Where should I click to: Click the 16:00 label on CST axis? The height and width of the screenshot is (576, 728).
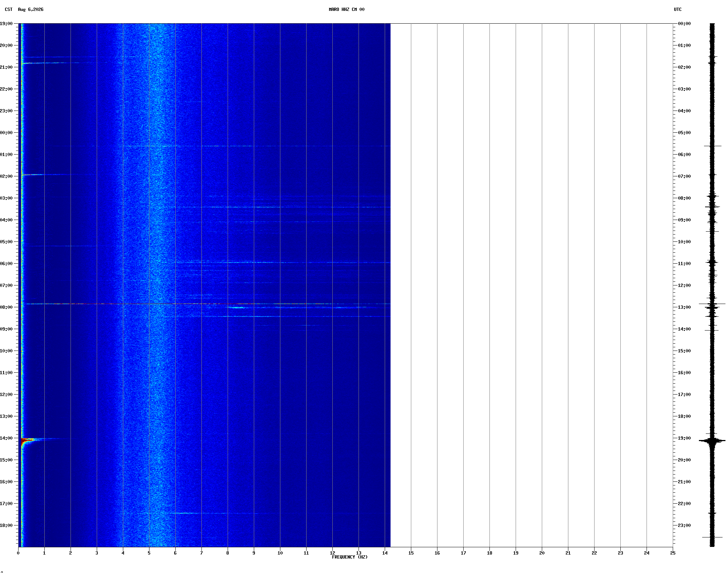[6, 482]
